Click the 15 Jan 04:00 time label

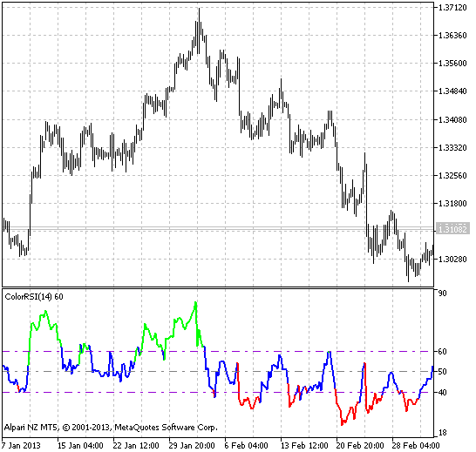click(80, 446)
